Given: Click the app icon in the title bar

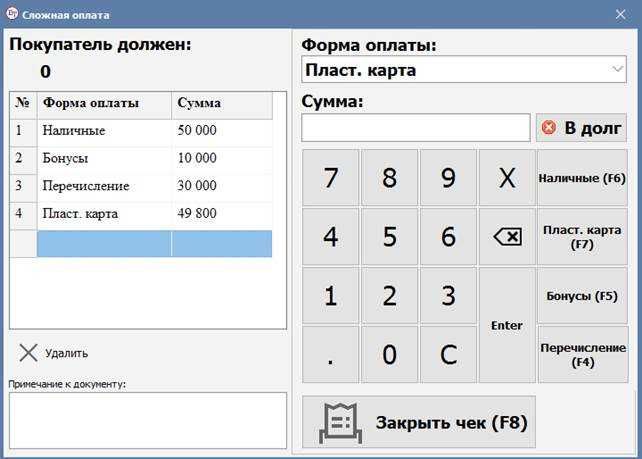Looking at the screenshot, I should pyautogui.click(x=12, y=14).
